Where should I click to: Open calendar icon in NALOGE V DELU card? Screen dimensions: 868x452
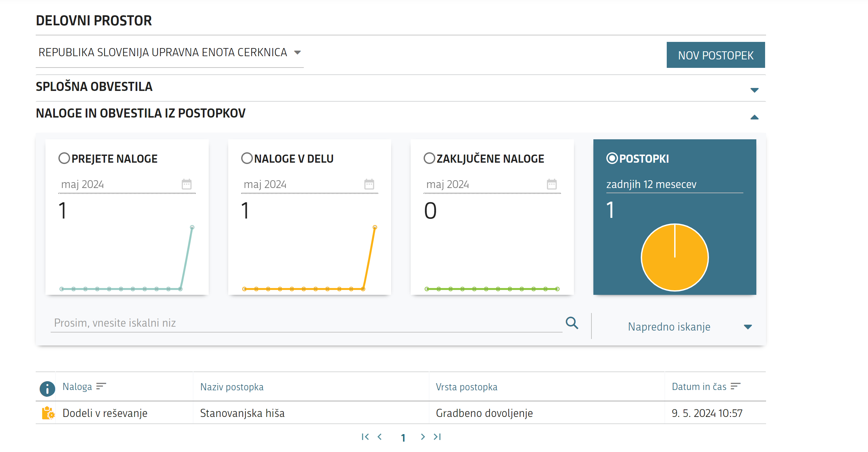pos(369,184)
